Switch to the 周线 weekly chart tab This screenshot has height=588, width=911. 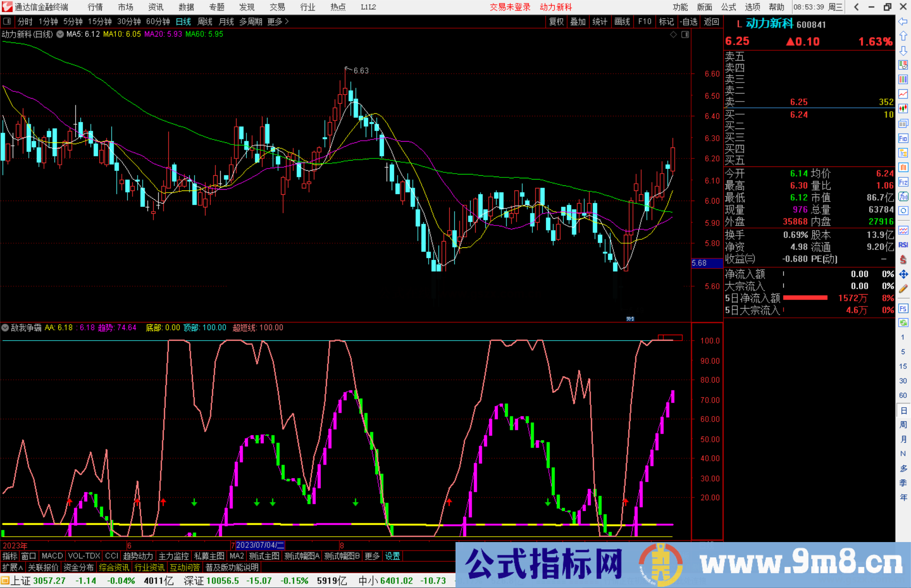coord(205,21)
